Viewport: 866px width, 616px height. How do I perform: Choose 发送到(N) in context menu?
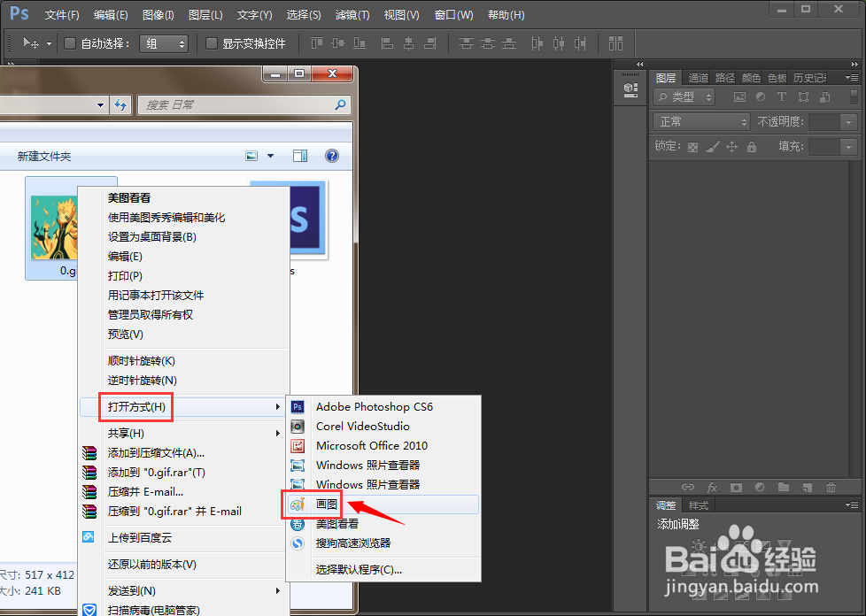coord(184,590)
